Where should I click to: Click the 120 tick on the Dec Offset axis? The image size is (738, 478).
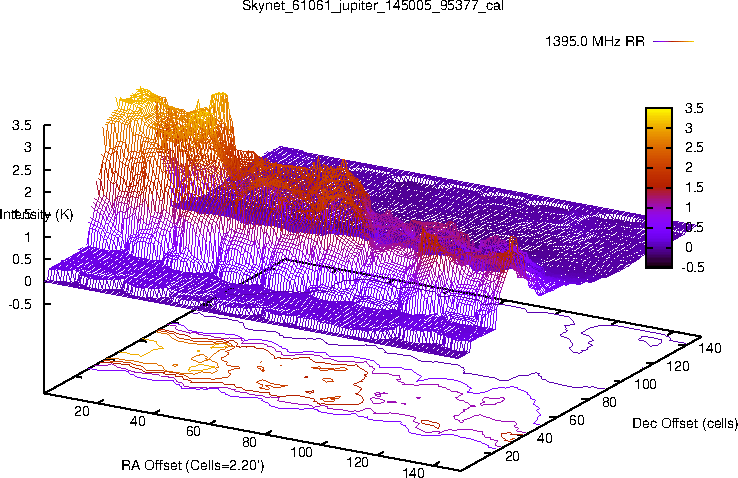678,366
